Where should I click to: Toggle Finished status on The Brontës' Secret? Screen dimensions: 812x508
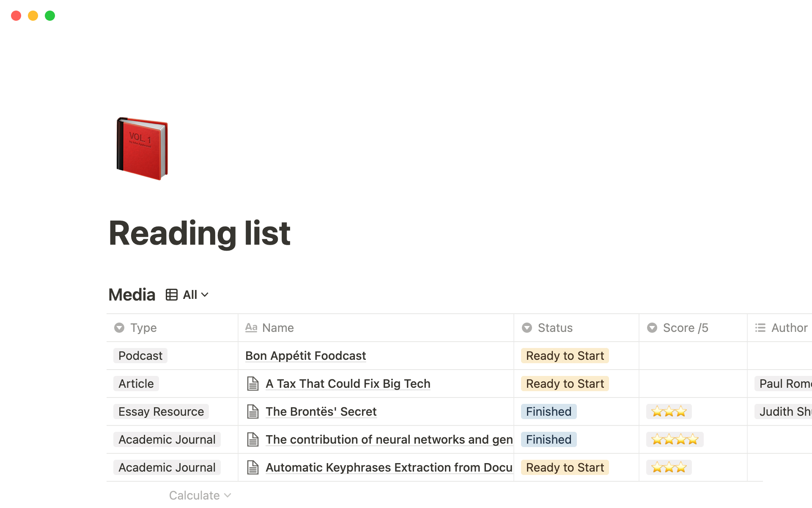[x=549, y=411]
